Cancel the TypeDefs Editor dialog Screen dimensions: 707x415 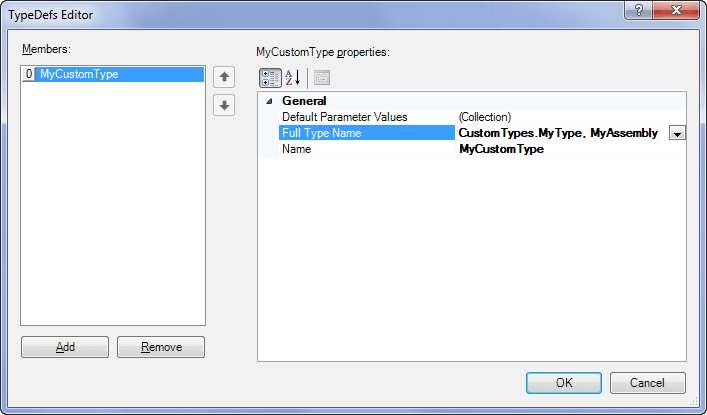pyautogui.click(x=647, y=383)
